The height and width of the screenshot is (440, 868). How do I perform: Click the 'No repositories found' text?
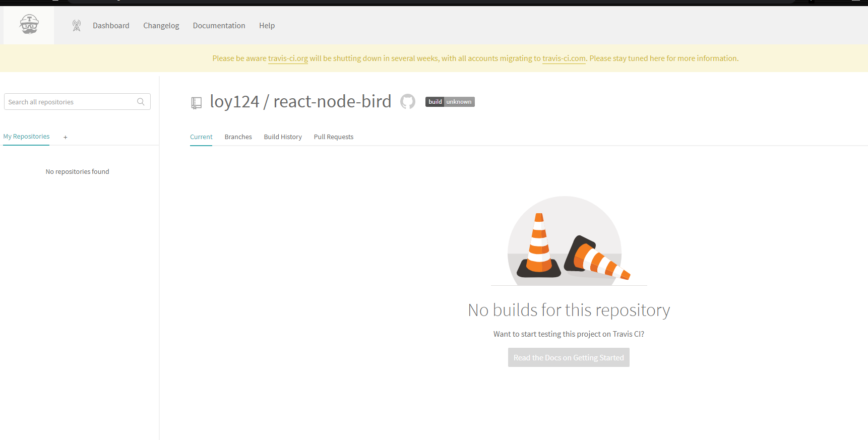tap(77, 172)
